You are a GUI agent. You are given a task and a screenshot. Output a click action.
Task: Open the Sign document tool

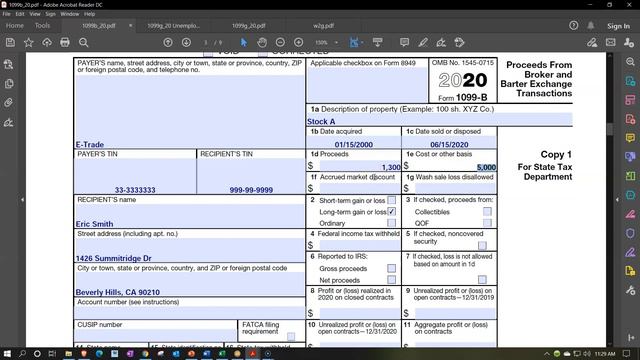(441, 42)
